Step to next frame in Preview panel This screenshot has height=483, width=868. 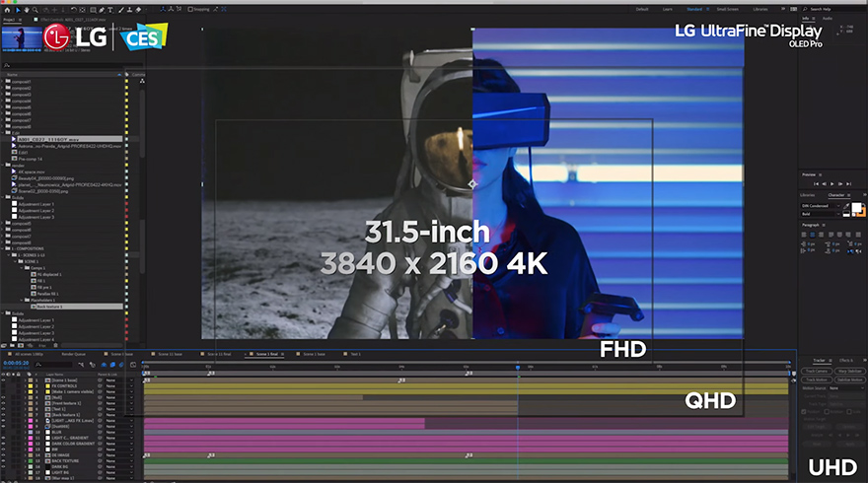840,184
